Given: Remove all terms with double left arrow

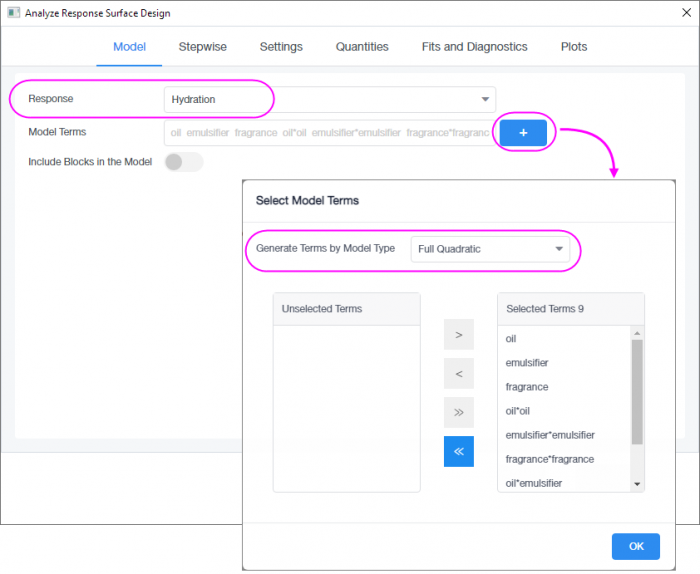Looking at the screenshot, I should 458,451.
